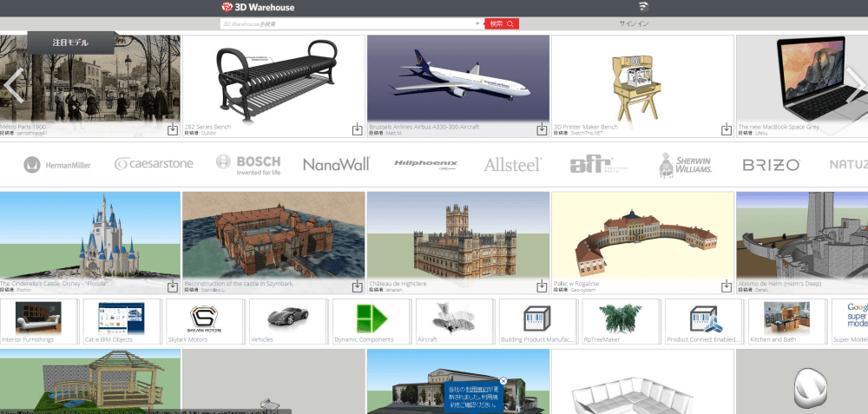
Task: Open the AFR Furniture Rental logo
Action: pyautogui.click(x=599, y=164)
